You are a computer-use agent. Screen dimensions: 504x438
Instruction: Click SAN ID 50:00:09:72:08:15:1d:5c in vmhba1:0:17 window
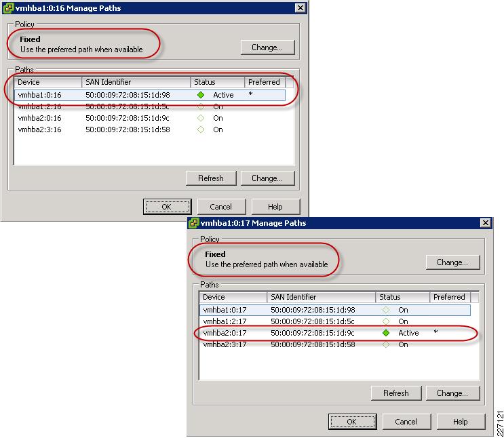click(x=313, y=321)
